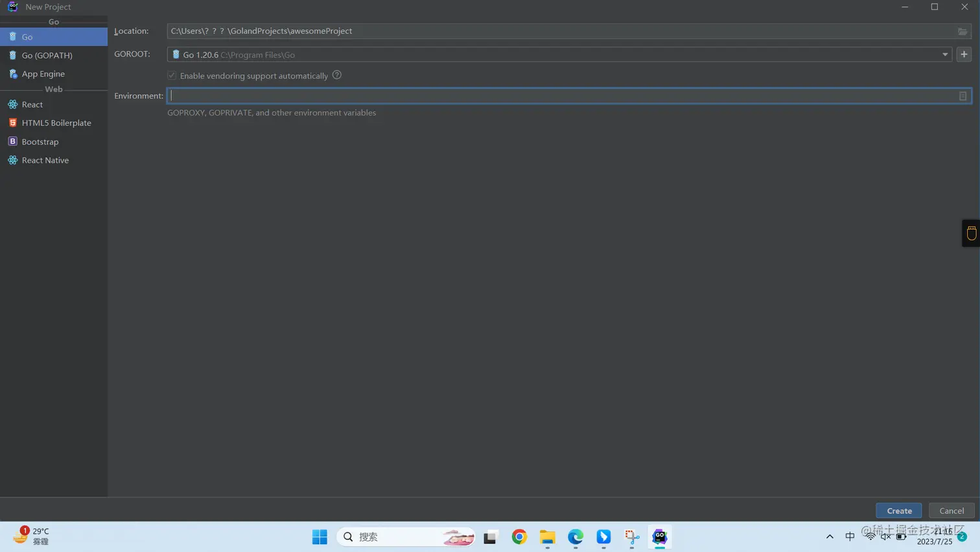Cancel the New Project dialog

[951, 510]
